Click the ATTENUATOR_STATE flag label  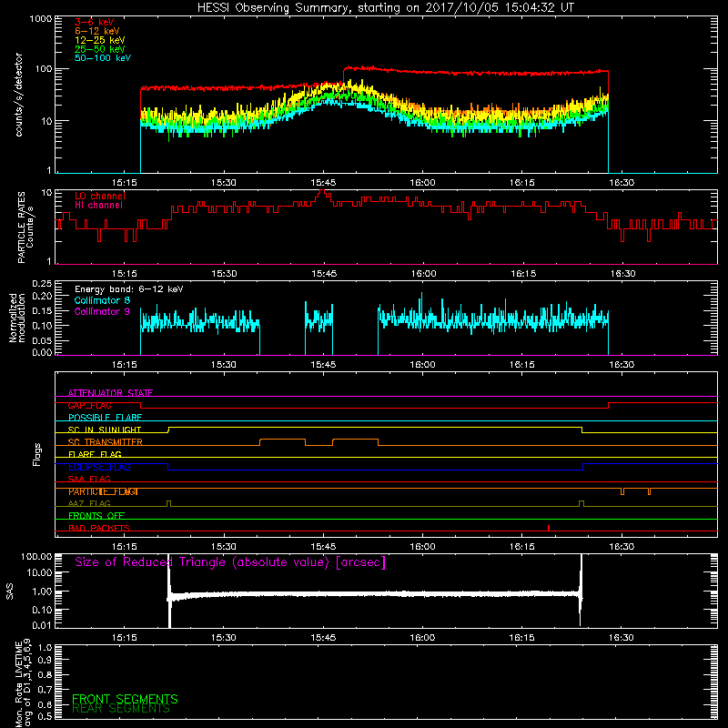coord(110,393)
